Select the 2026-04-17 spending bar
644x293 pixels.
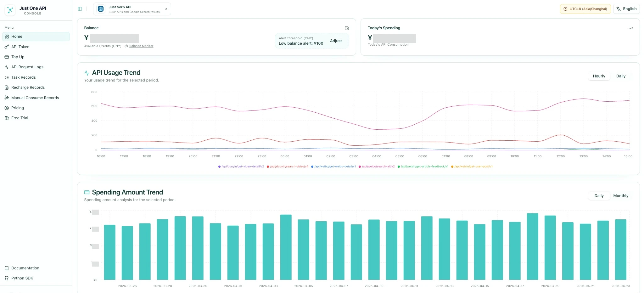(x=515, y=251)
